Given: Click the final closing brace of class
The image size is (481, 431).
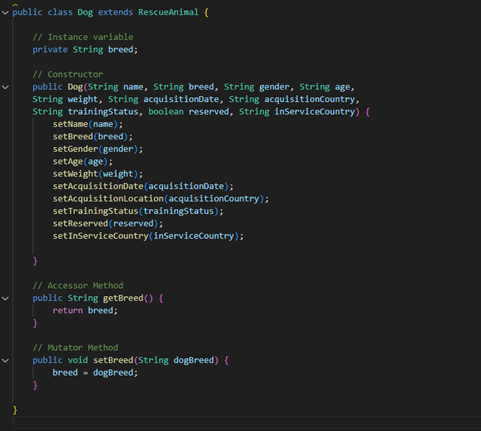Looking at the screenshot, I should click(x=15, y=410).
